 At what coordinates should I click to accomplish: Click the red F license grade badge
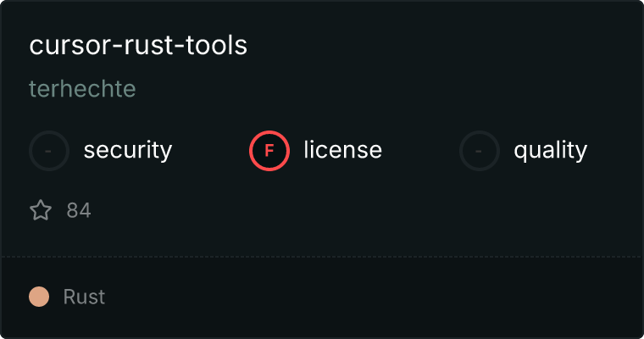coord(269,151)
